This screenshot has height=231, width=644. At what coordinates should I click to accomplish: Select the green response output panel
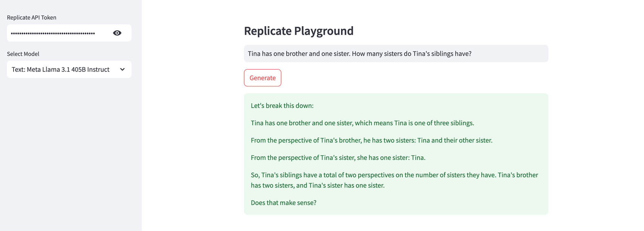tap(396, 154)
